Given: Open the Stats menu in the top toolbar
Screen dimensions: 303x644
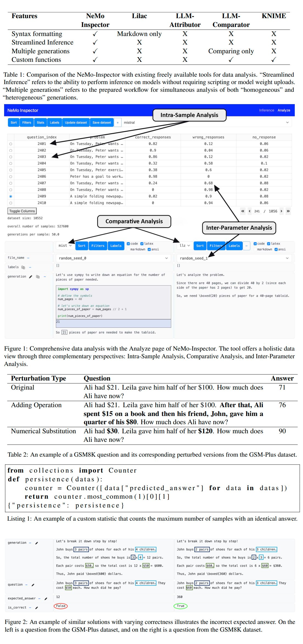Looking at the screenshot, I should click(40, 123).
